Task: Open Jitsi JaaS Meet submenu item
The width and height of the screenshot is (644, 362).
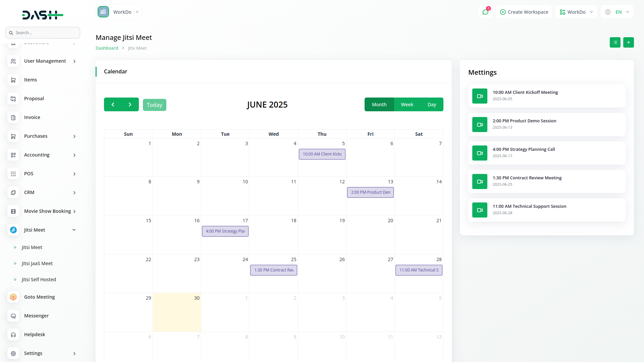Action: tap(37, 263)
